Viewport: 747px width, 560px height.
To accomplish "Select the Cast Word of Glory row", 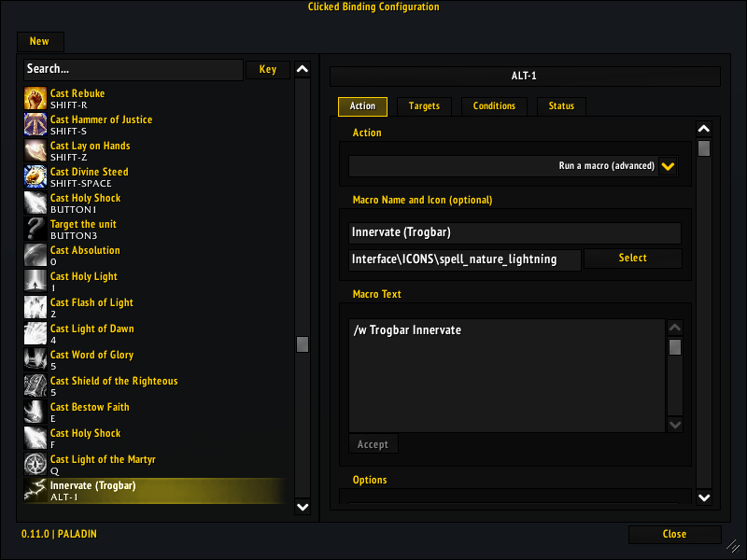I will (155, 360).
